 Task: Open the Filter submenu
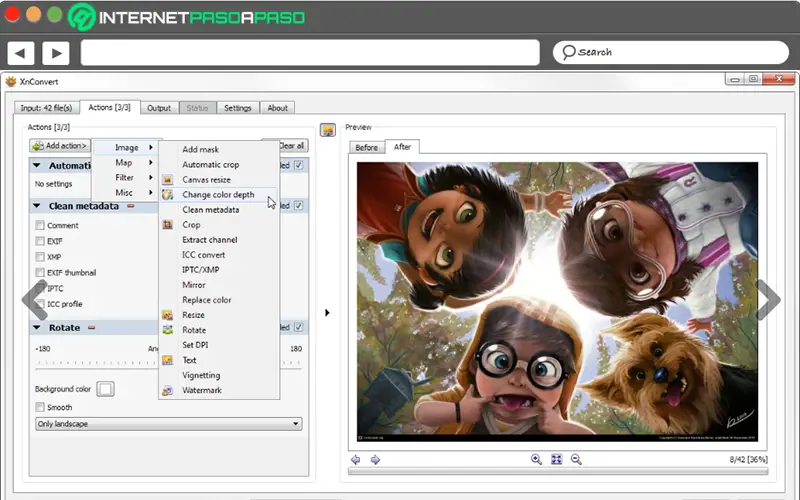coord(126,178)
